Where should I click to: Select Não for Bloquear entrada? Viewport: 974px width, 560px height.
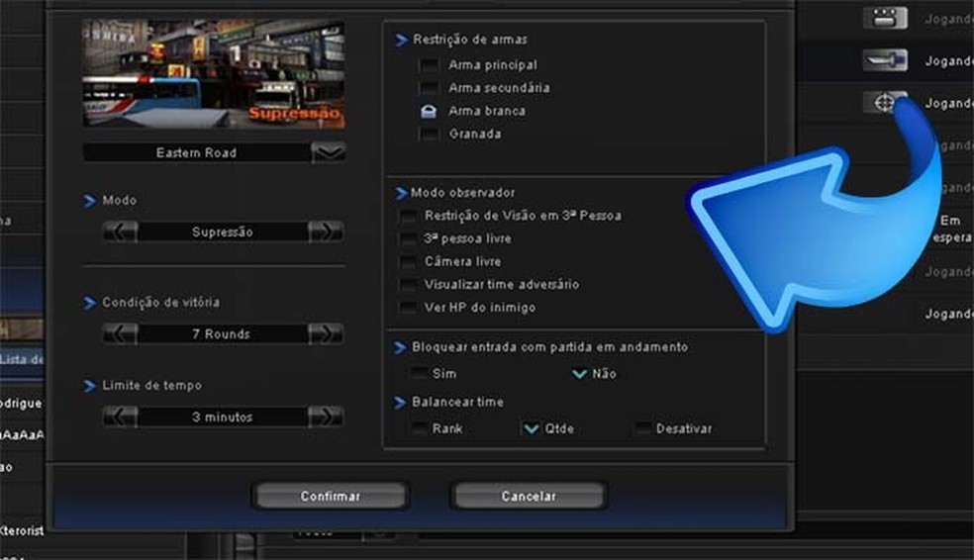click(580, 374)
